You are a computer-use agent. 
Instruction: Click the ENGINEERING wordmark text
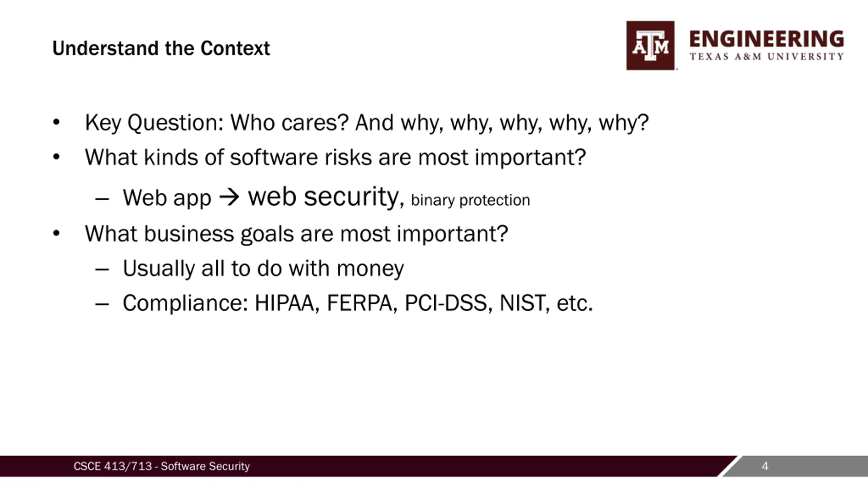pyautogui.click(x=766, y=39)
